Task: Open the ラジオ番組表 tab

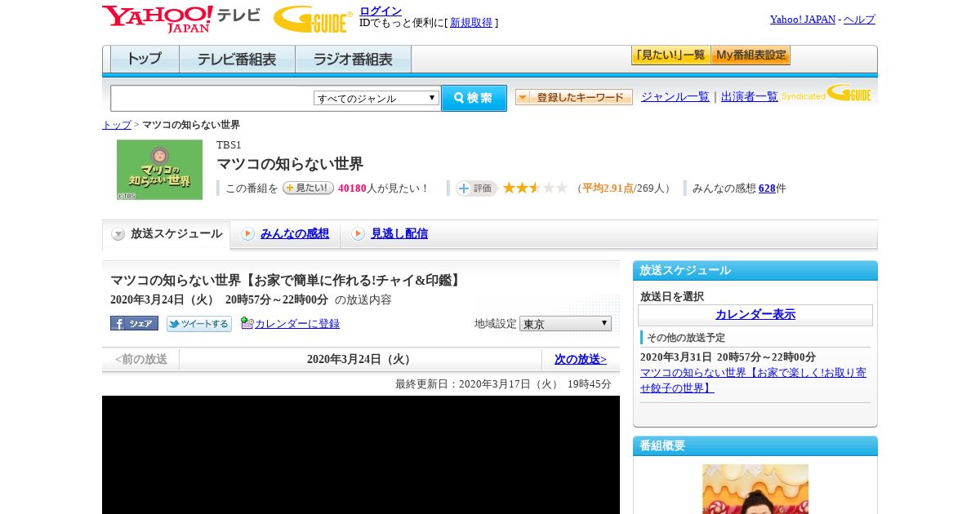Action: point(353,60)
